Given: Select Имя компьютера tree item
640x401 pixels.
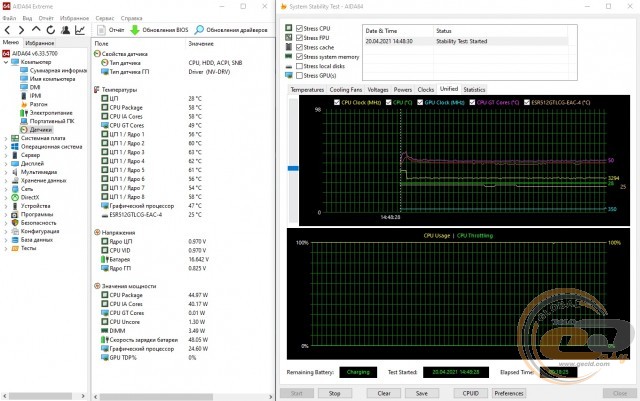Looking at the screenshot, I should (52, 79).
